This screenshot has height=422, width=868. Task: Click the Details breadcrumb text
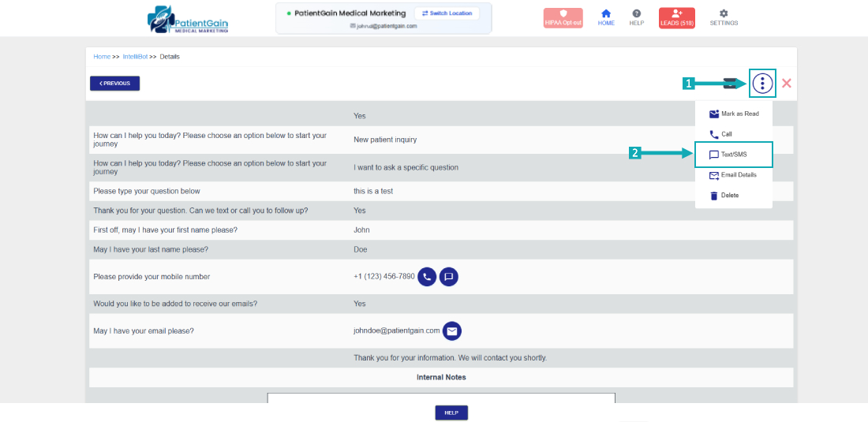pyautogui.click(x=170, y=57)
